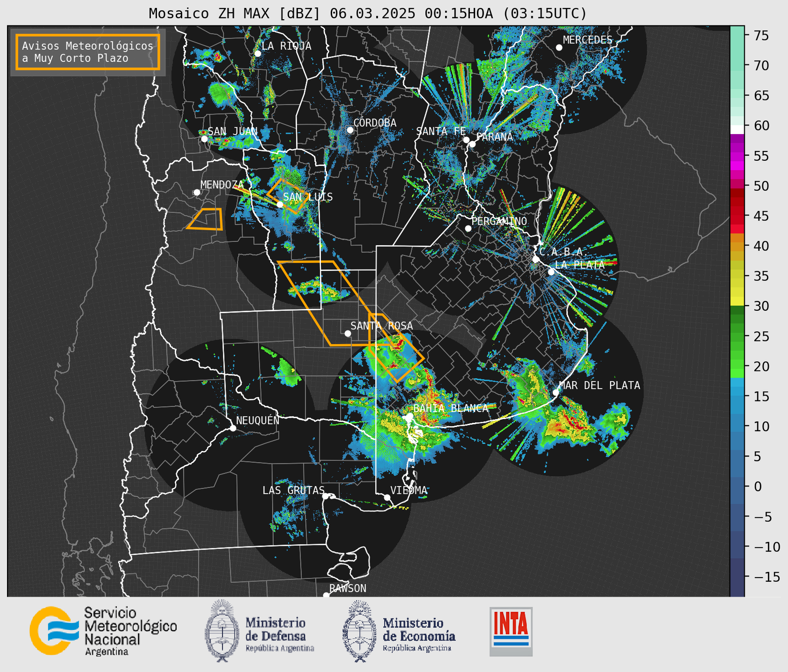Click the Ministerio de Defensa text

280,634
